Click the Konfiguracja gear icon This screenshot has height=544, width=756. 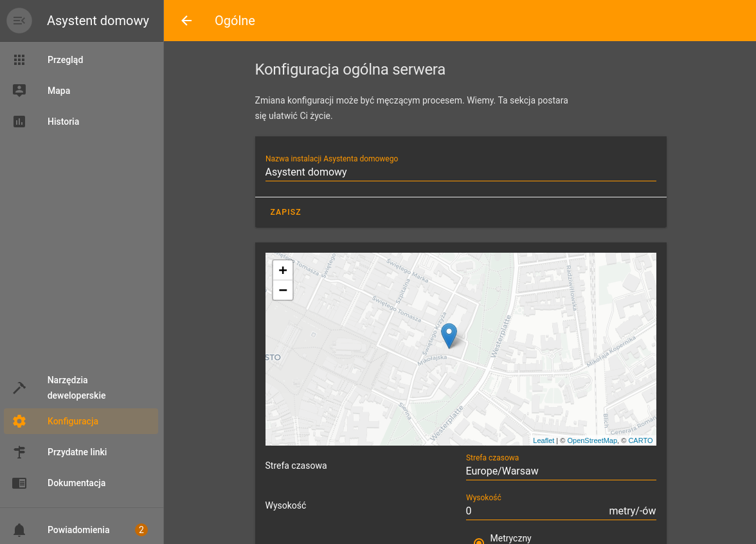tap(19, 421)
